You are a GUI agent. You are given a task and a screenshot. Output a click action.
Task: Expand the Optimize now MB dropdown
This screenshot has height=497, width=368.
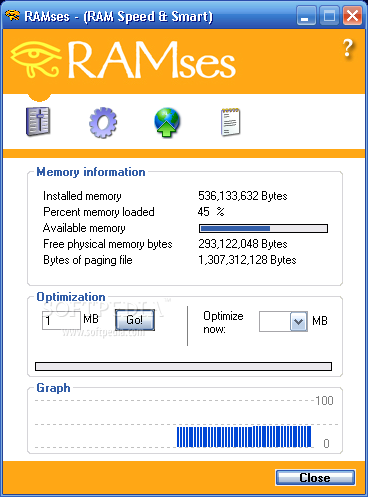pyautogui.click(x=299, y=321)
